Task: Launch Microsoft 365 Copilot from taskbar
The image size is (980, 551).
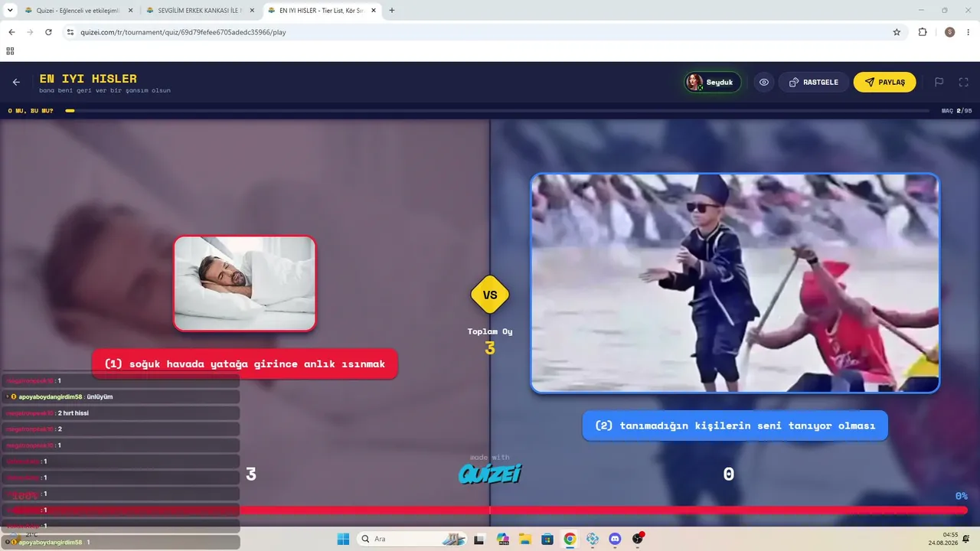Action: [x=502, y=539]
